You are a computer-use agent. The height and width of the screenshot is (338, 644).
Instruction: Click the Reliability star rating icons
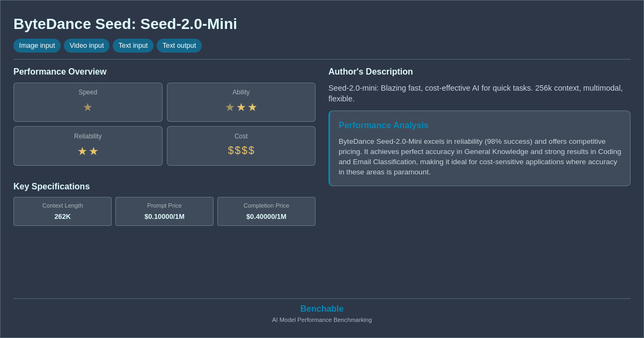[x=88, y=151]
